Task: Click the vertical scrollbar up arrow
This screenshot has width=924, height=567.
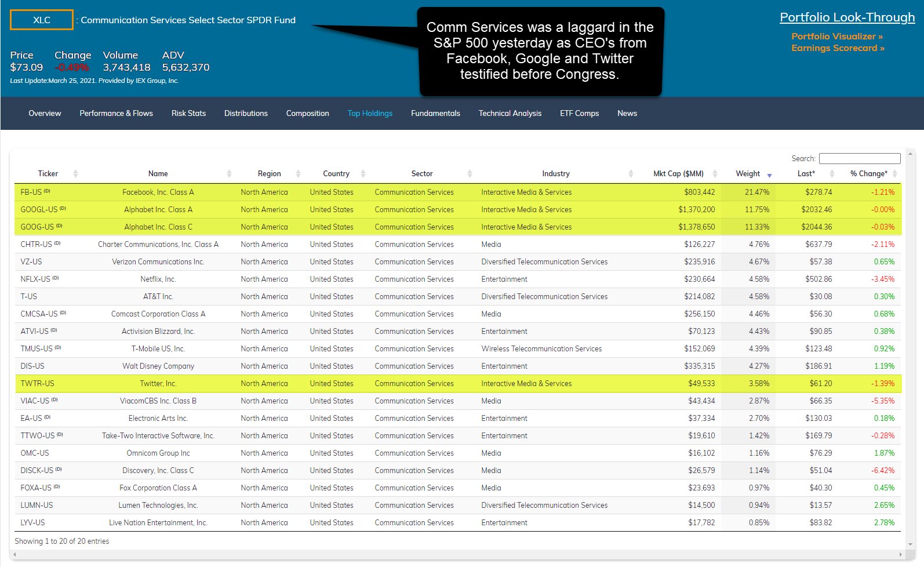Action: [911, 154]
